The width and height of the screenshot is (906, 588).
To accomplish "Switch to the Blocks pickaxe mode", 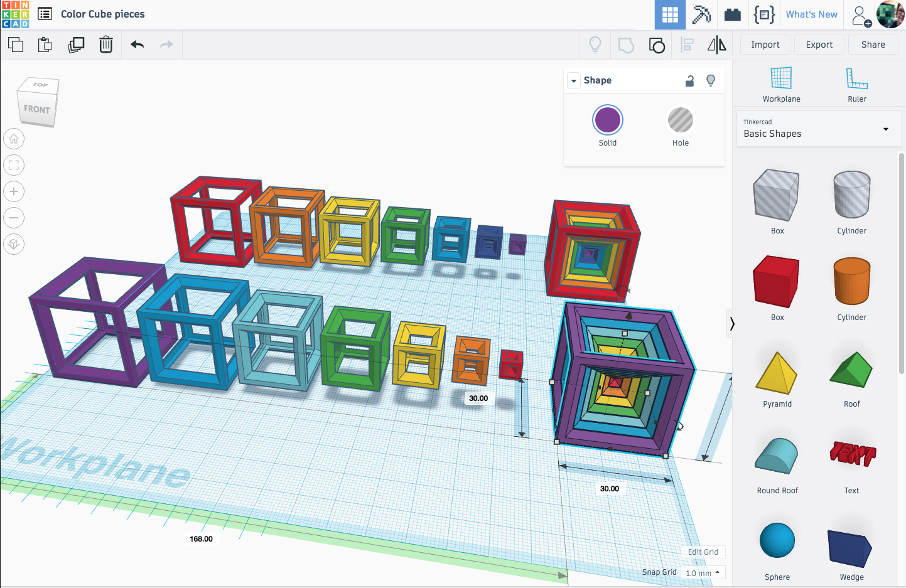I will tap(701, 14).
